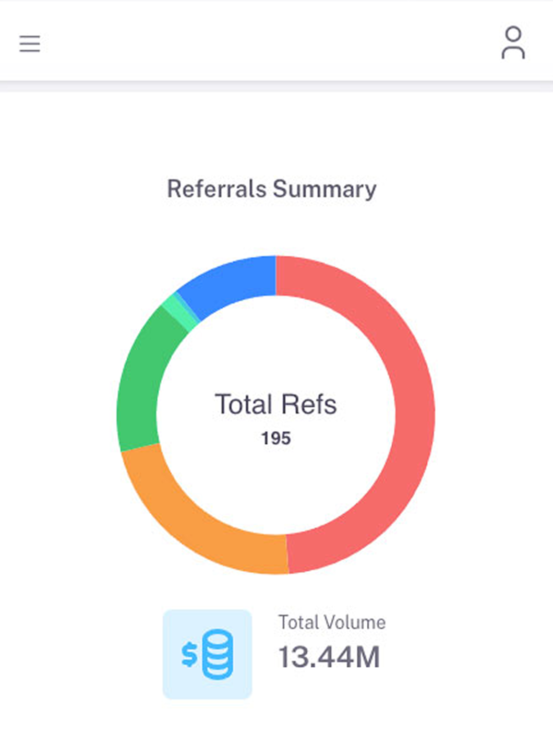Click the thin teal chart sliver
This screenshot has height=756, width=553.
188,306
